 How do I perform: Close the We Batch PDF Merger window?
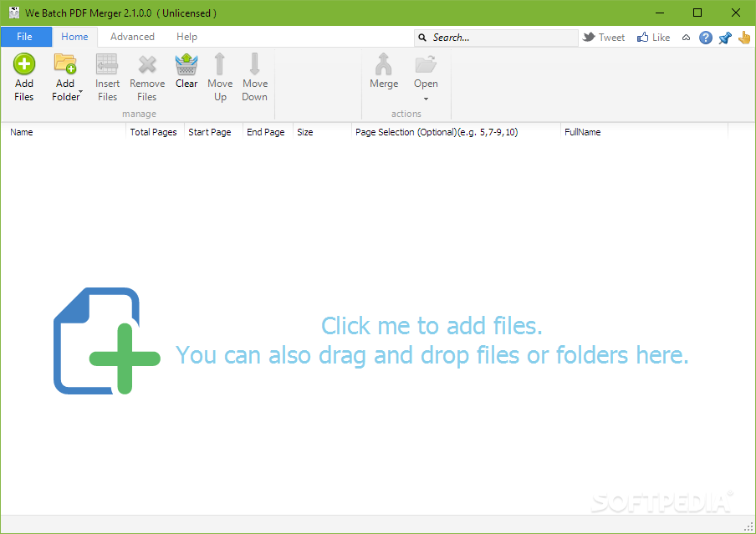(x=736, y=13)
